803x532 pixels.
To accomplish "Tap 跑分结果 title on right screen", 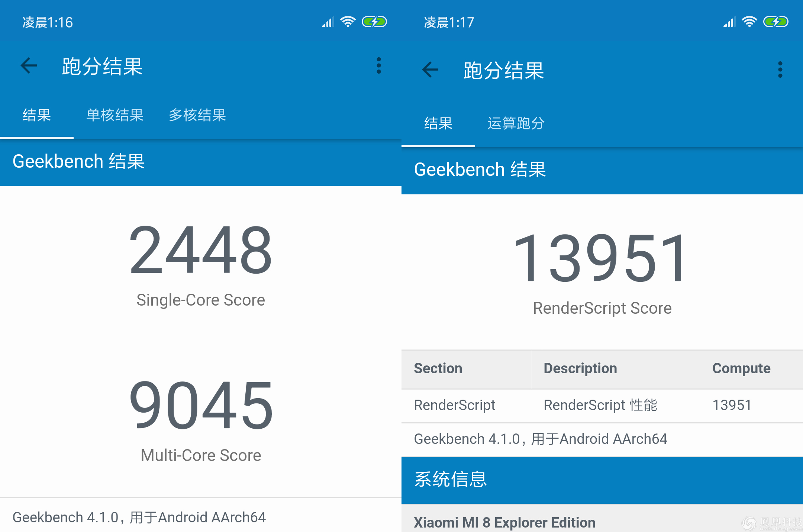I will pos(504,70).
